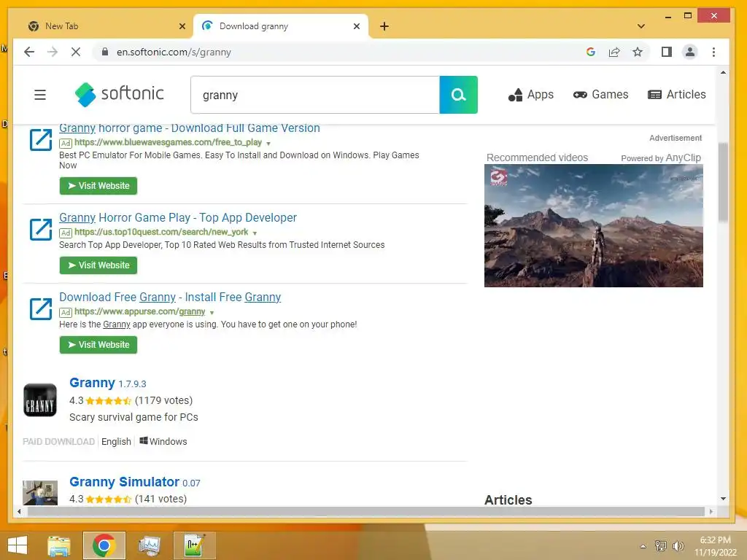This screenshot has height=560, width=747.
Task: Open a new browser tab
Action: (x=384, y=26)
